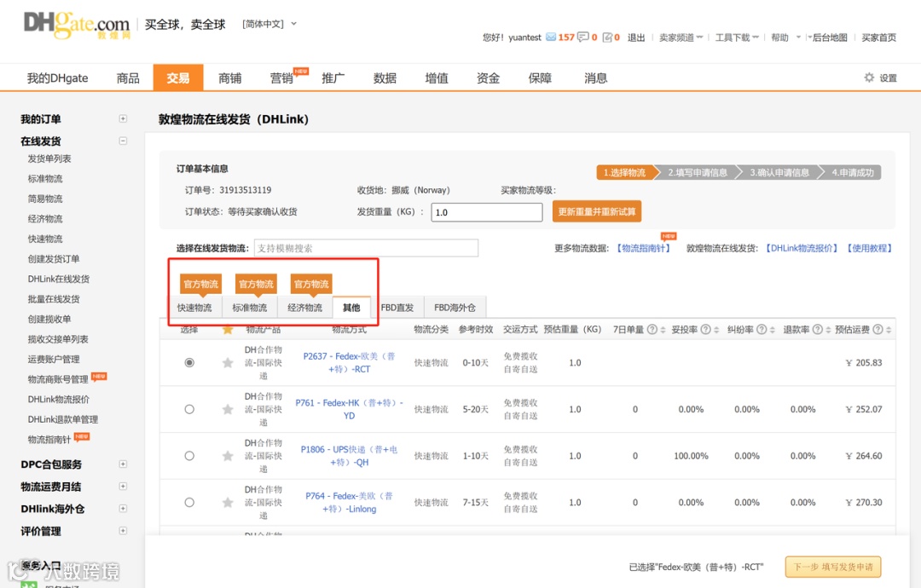Click the logistics fuzzy search field

click(x=366, y=248)
